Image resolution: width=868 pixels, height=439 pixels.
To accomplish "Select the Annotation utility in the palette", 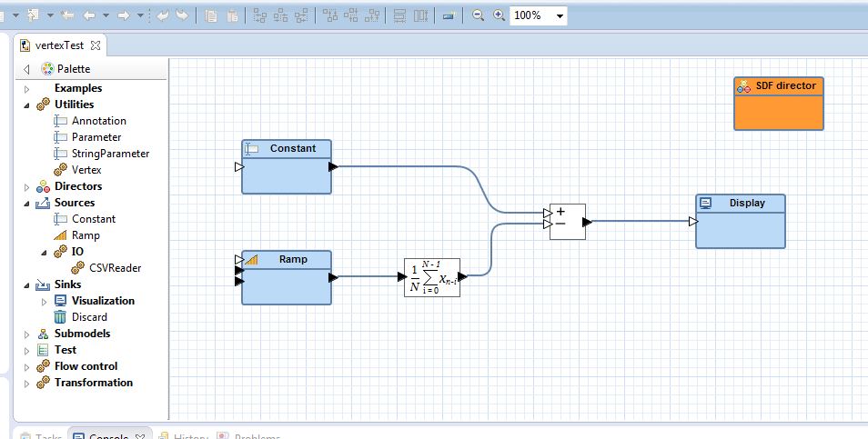I will click(99, 121).
